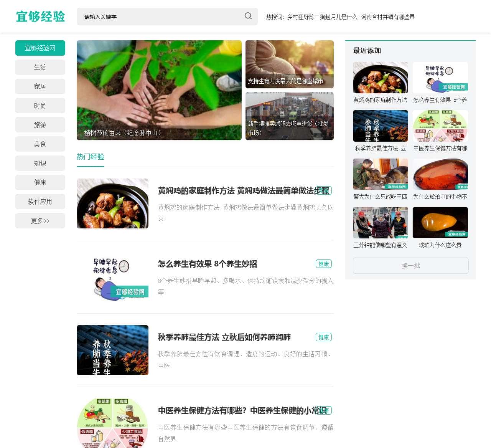This screenshot has height=448, width=491.
Task: Select 宜够经验网 in the sidebar
Action: pyautogui.click(x=40, y=48)
